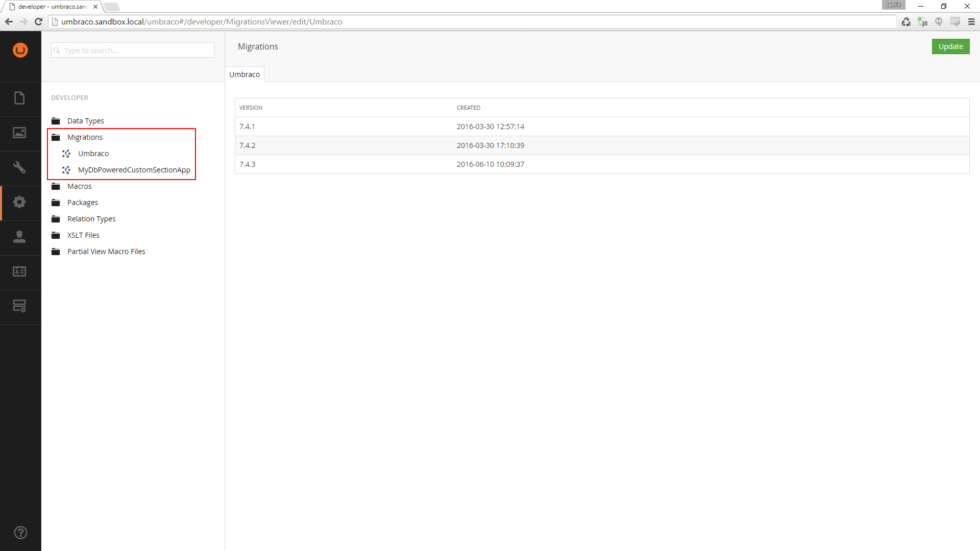This screenshot has width=980, height=551.
Task: Open the Data Types tree item
Action: click(x=86, y=121)
